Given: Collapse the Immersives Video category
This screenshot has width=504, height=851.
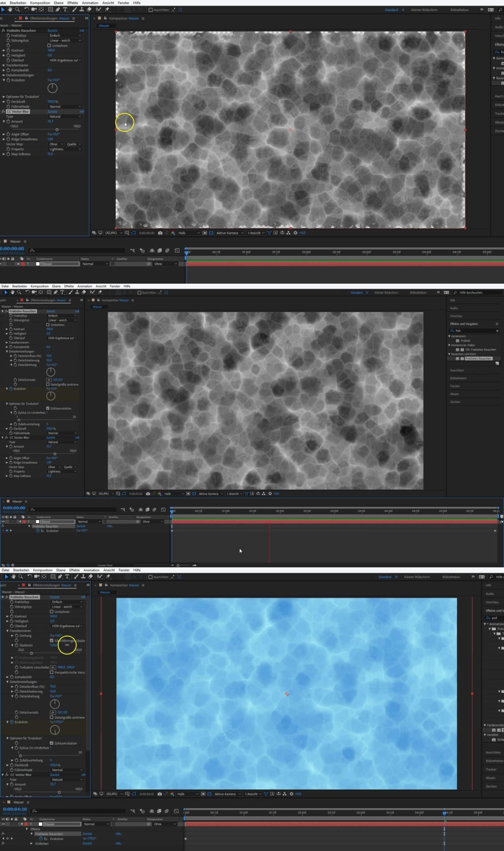Looking at the screenshot, I should click(449, 345).
